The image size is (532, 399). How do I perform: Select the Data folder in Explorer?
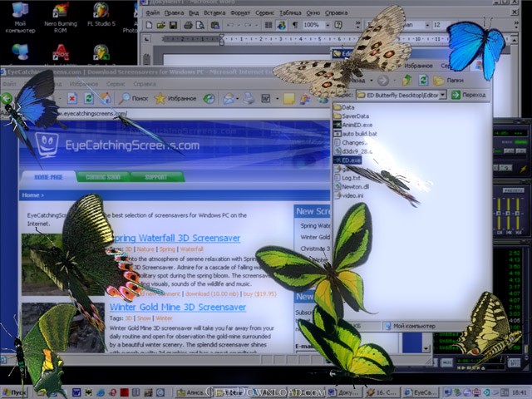tap(344, 107)
